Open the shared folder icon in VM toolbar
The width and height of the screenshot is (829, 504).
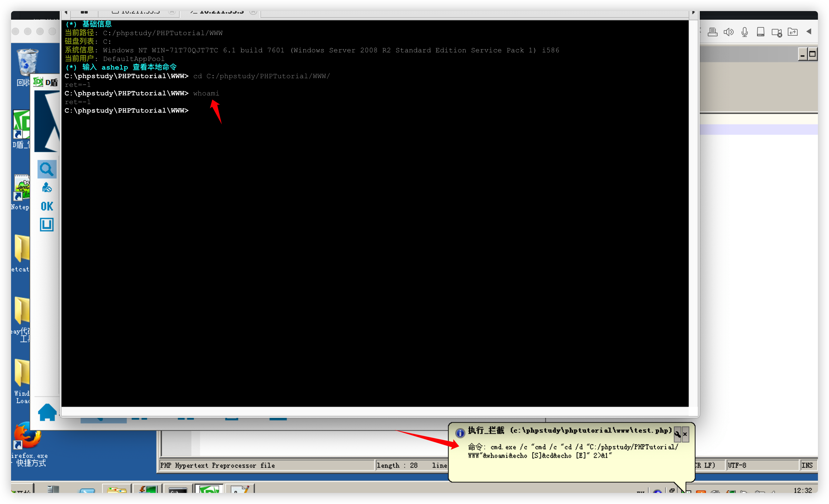pos(793,32)
